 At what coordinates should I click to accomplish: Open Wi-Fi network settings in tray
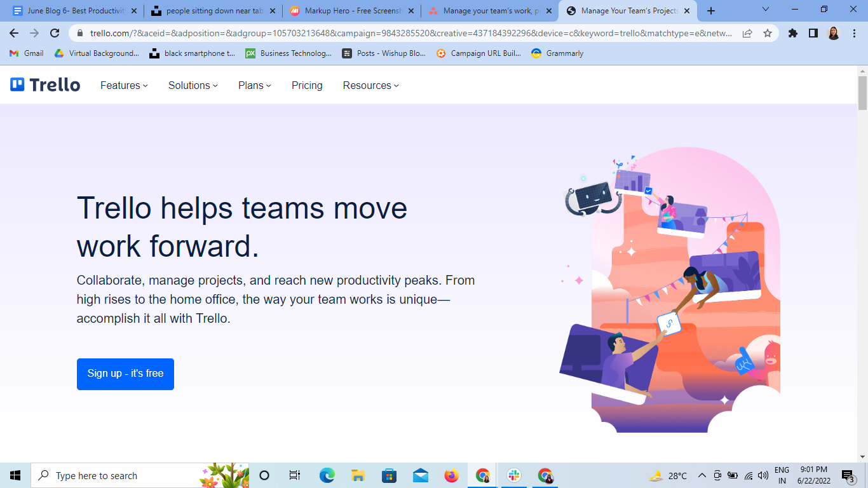coord(749,475)
